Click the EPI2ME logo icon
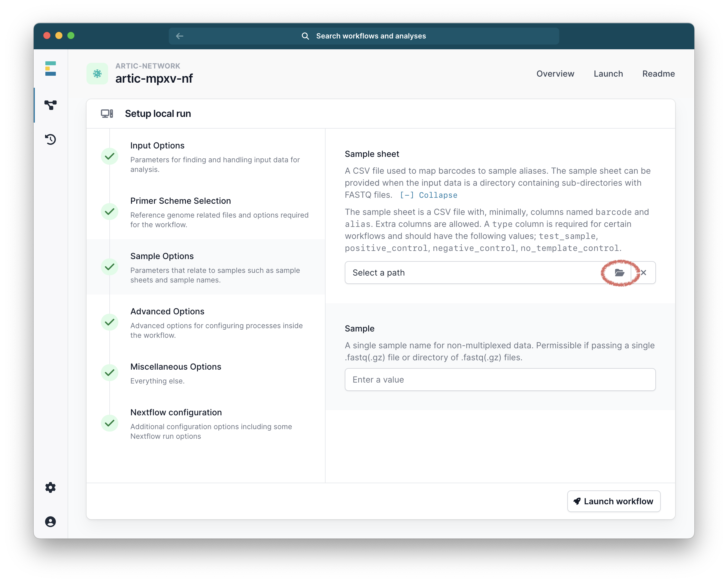Viewport: 728px width, 583px height. click(51, 69)
